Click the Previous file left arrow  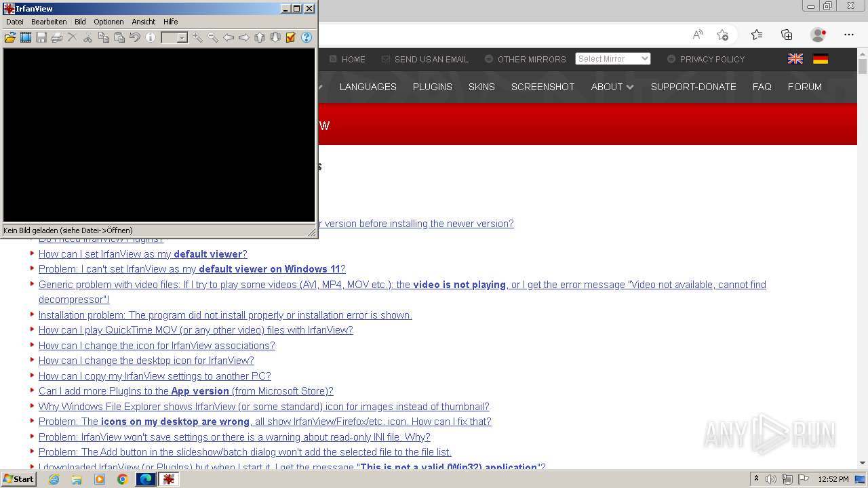pyautogui.click(x=229, y=37)
